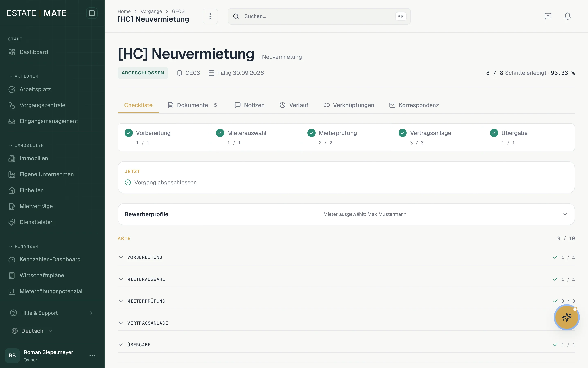588x368 pixels.
Task: Click the '8 / 8 Schritte erledigt' progress text
Action: coord(516,73)
